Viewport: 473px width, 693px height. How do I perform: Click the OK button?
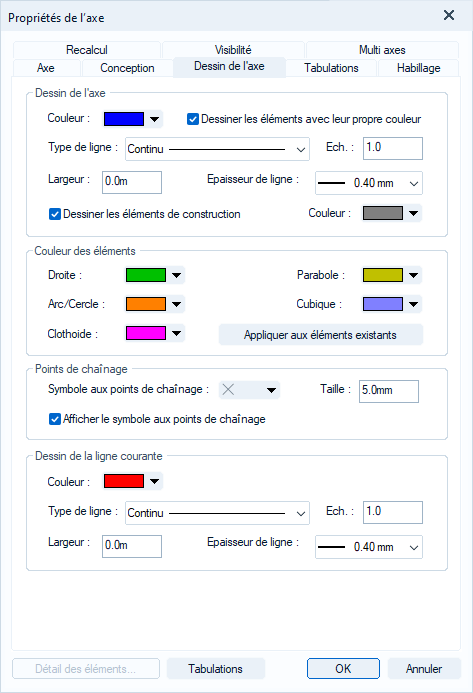pyautogui.click(x=343, y=669)
